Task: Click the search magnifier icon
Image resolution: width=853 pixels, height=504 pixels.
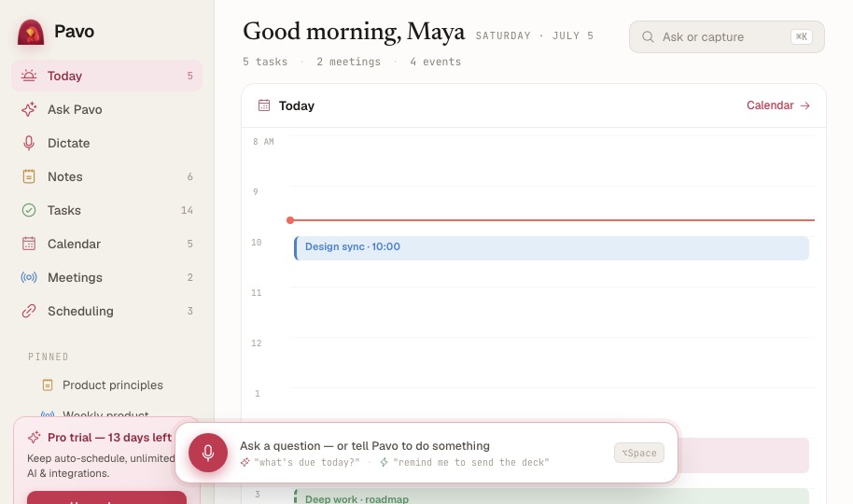Action: tap(648, 37)
